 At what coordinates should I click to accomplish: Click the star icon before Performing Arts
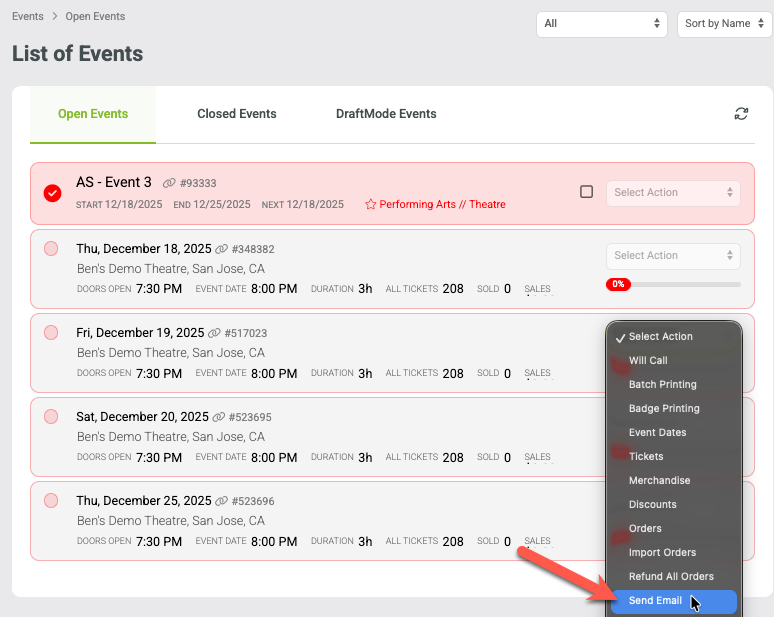click(371, 204)
